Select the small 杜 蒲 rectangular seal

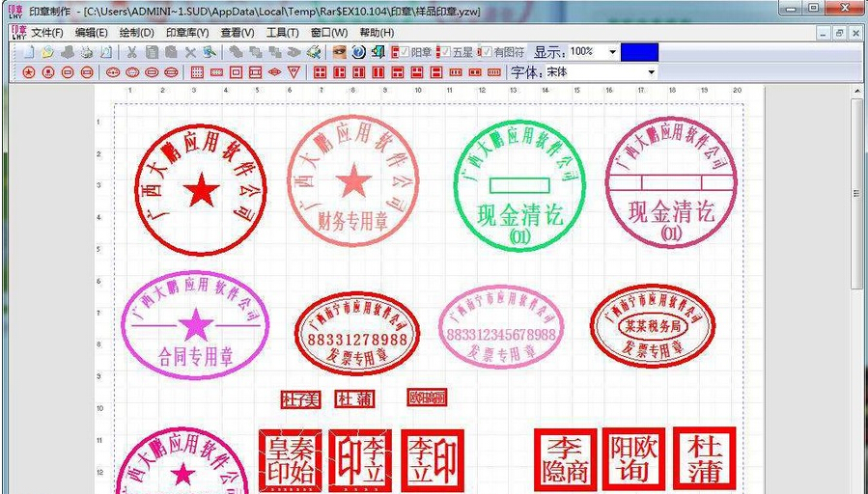[x=355, y=398]
